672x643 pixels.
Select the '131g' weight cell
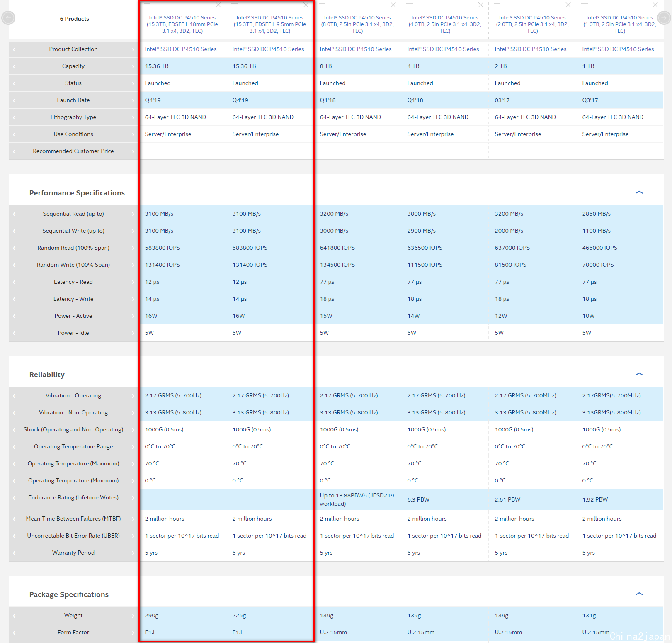click(620, 615)
